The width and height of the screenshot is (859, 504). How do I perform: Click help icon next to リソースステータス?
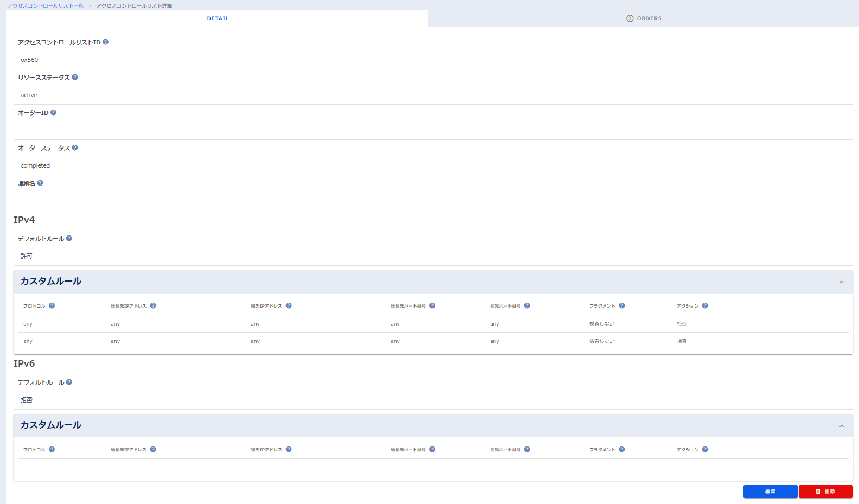(x=75, y=77)
